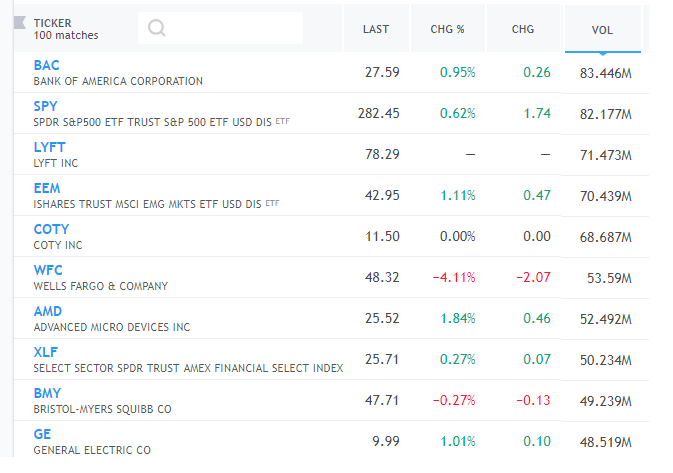This screenshot has width=673, height=473.
Task: Click 'GENERAL ELECTRIC CO' company name
Action: point(92,450)
